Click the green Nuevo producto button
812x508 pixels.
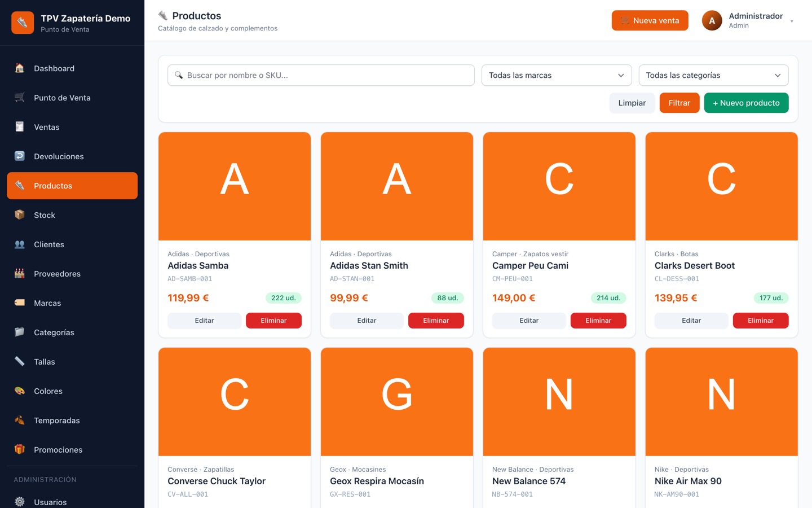[746, 103]
